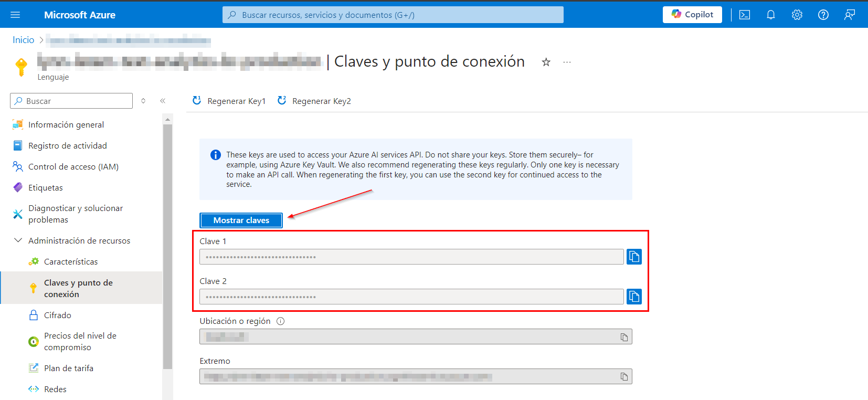
Task: Click the sidebar vertical scrollbar thumb
Action: click(167, 247)
